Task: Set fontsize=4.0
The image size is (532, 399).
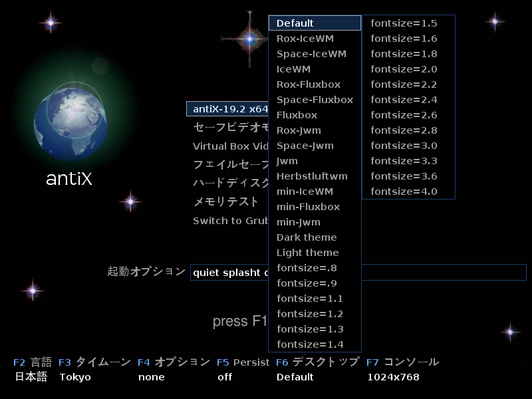Action: tap(408, 191)
